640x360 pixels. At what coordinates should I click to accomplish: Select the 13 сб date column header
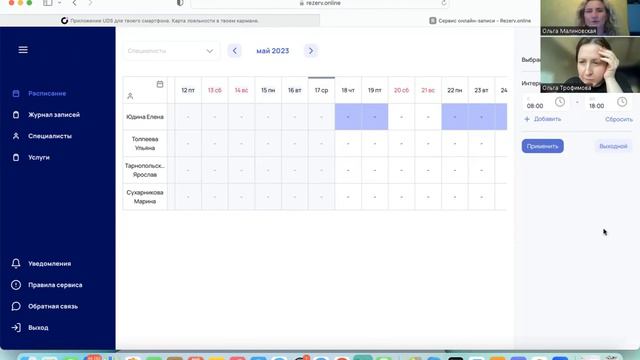point(215,90)
